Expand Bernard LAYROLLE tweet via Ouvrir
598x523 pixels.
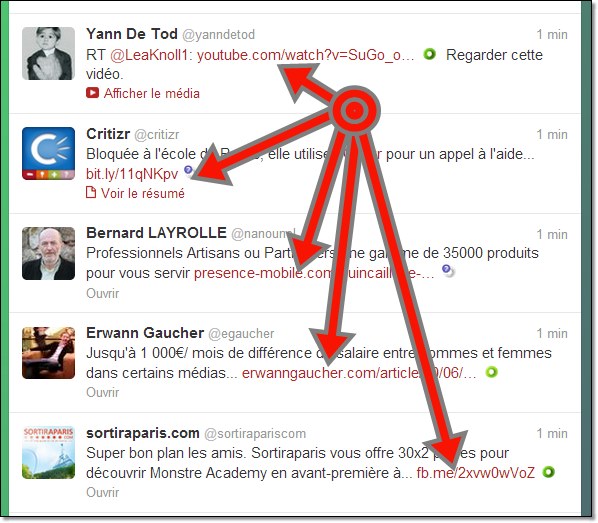(x=103, y=293)
